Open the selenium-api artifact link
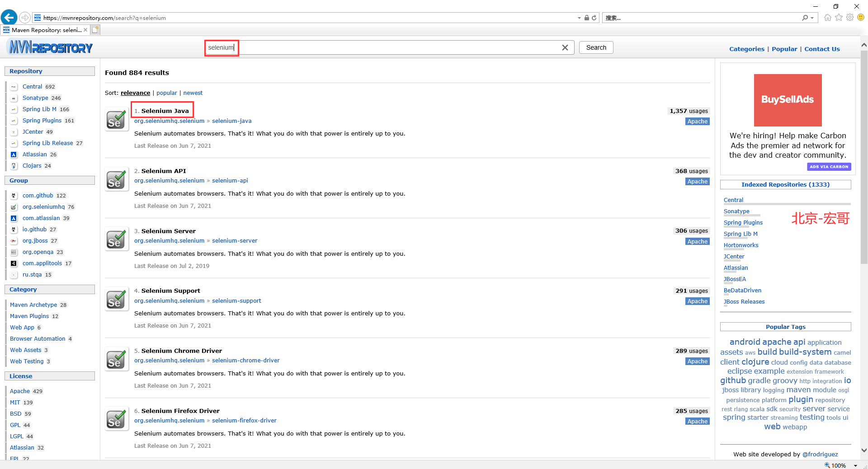The image size is (868, 469). 230,180
